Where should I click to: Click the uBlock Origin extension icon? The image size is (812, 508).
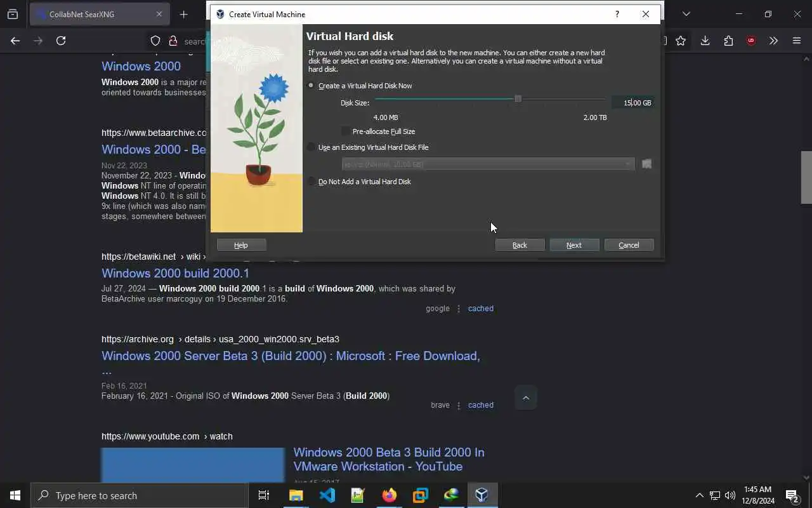(x=751, y=41)
